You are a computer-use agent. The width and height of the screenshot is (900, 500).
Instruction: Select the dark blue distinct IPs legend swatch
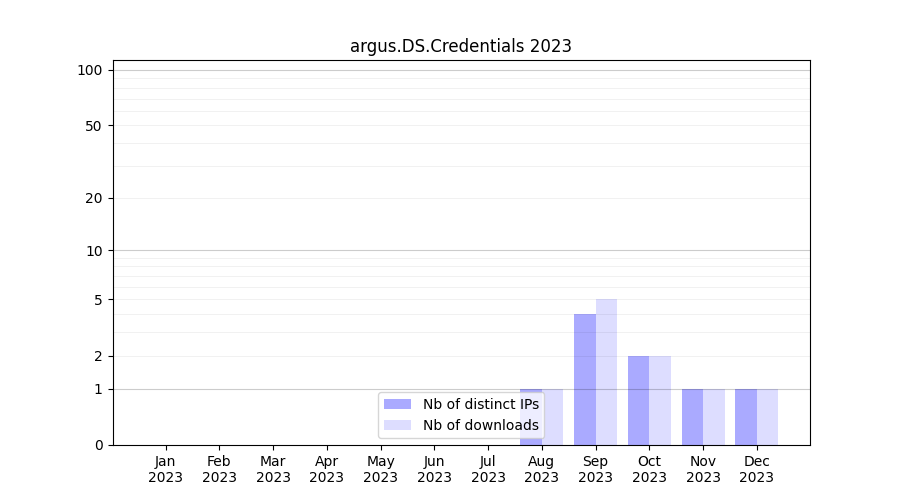coord(397,404)
